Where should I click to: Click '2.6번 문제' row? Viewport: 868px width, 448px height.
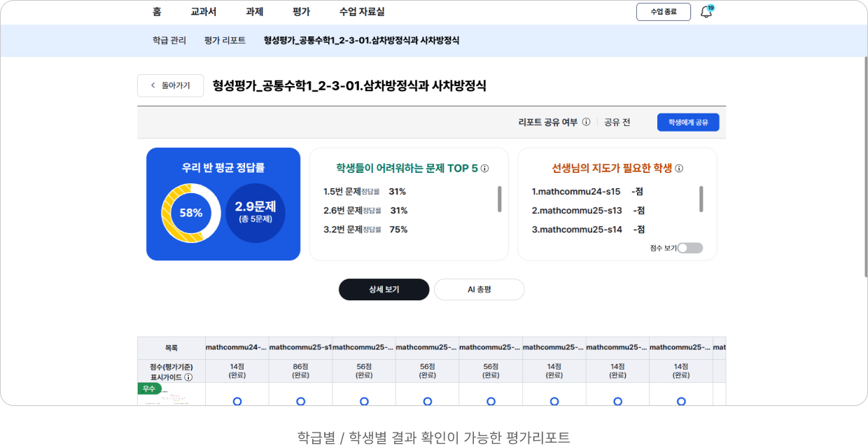click(x=365, y=210)
